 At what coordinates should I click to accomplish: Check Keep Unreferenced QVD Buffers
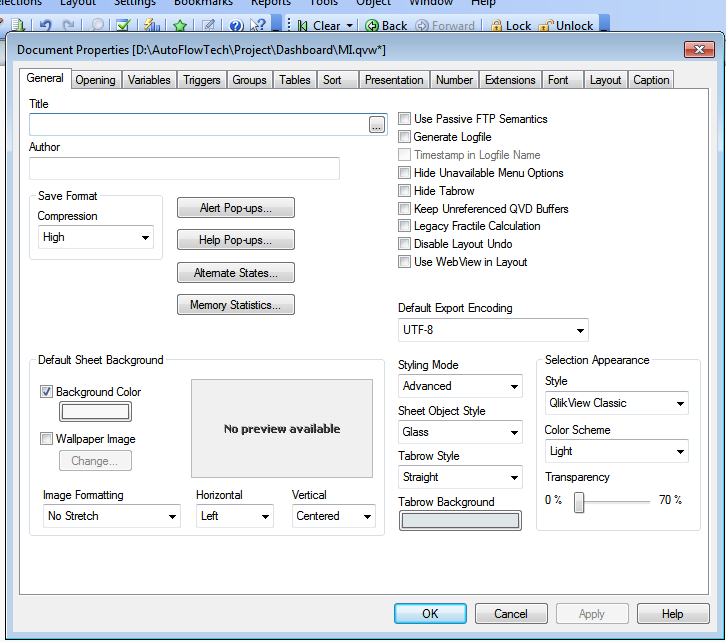404,208
